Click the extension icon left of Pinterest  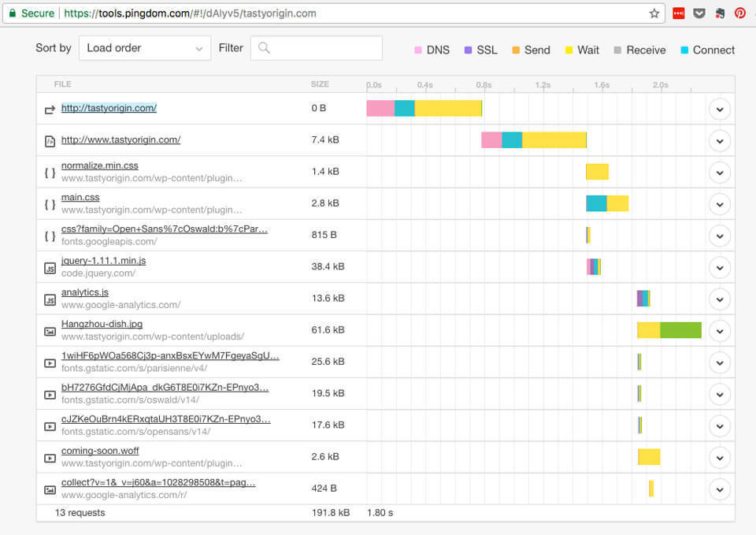(720, 13)
